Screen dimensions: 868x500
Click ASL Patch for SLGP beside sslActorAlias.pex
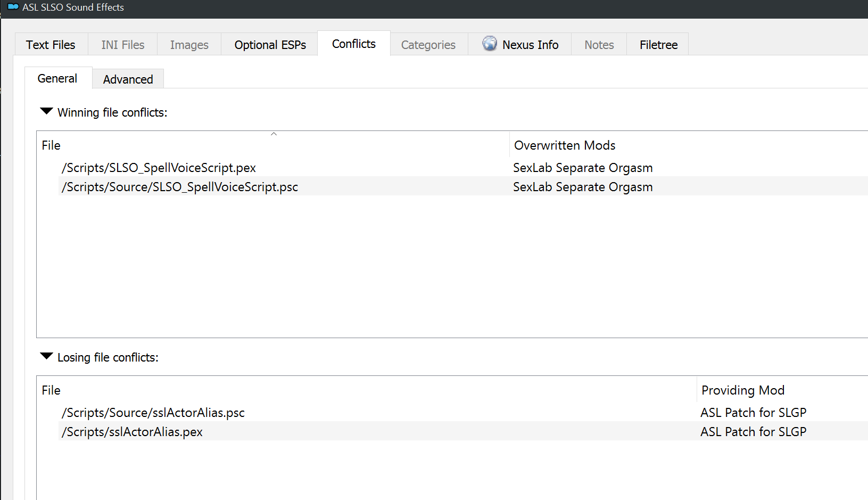click(753, 432)
